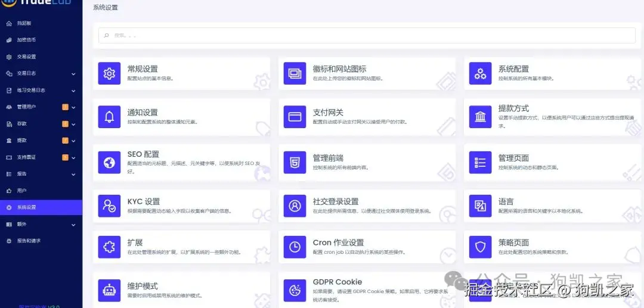This screenshot has height=308, width=644.
Task: Click the text 控制系统的动态和静态页面。
Action: pos(529,168)
